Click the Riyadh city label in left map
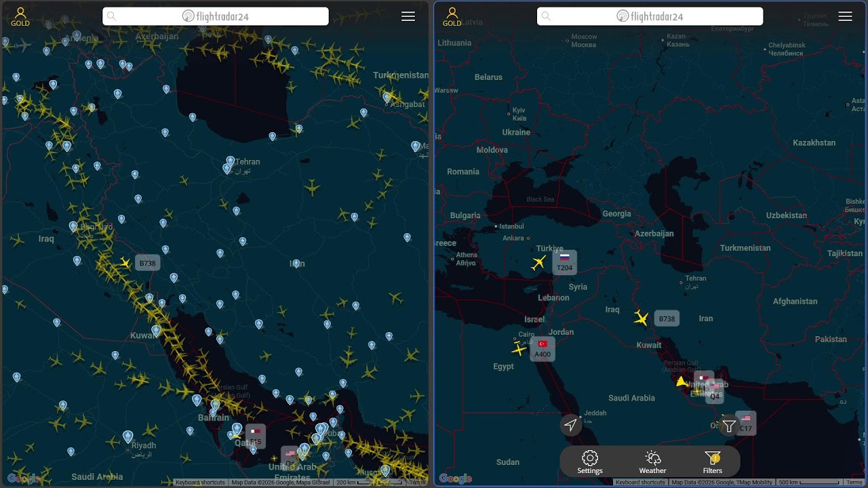The width and height of the screenshot is (868, 488). click(x=143, y=445)
